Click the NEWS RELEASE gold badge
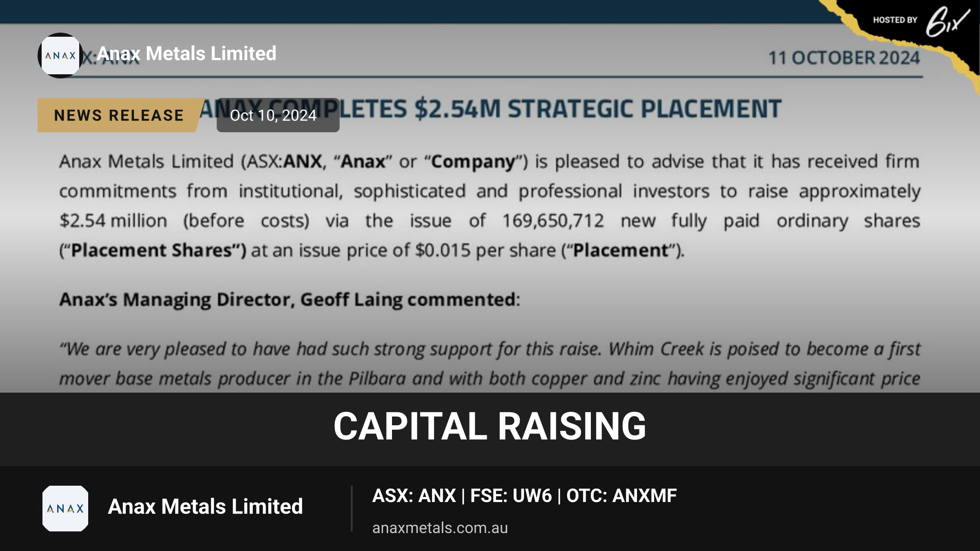This screenshot has width=980, height=551. point(119,115)
